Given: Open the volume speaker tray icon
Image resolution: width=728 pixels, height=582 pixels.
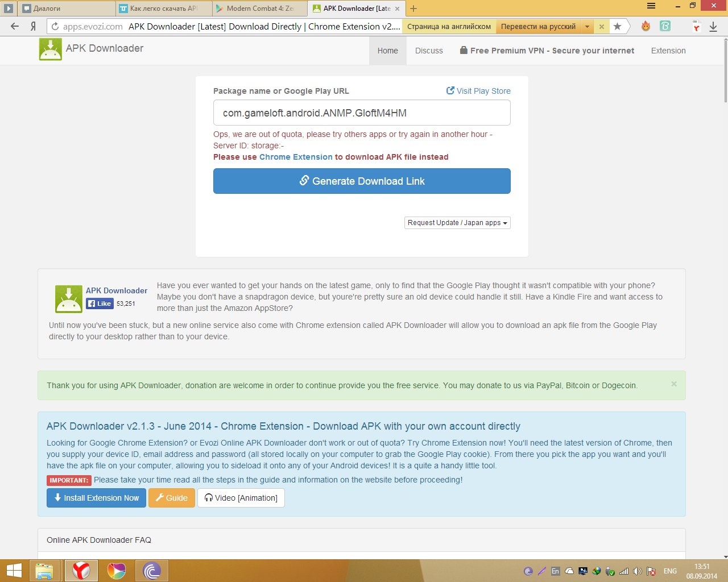Looking at the screenshot, I should tap(638, 571).
